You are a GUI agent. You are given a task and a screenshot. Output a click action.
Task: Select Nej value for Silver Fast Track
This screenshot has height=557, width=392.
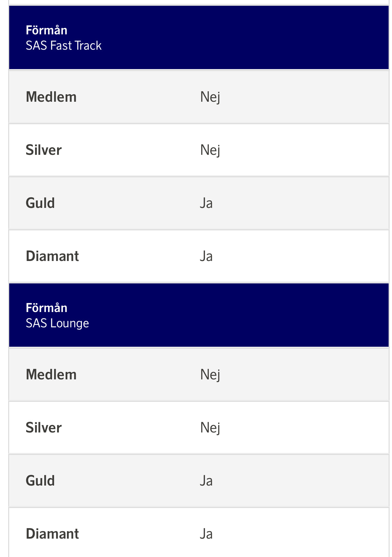click(210, 150)
